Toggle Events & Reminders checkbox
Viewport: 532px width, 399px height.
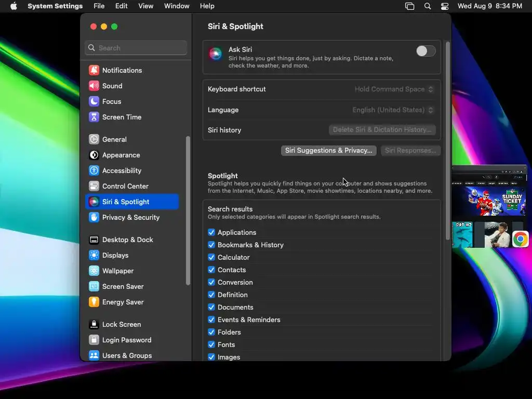pyautogui.click(x=211, y=320)
